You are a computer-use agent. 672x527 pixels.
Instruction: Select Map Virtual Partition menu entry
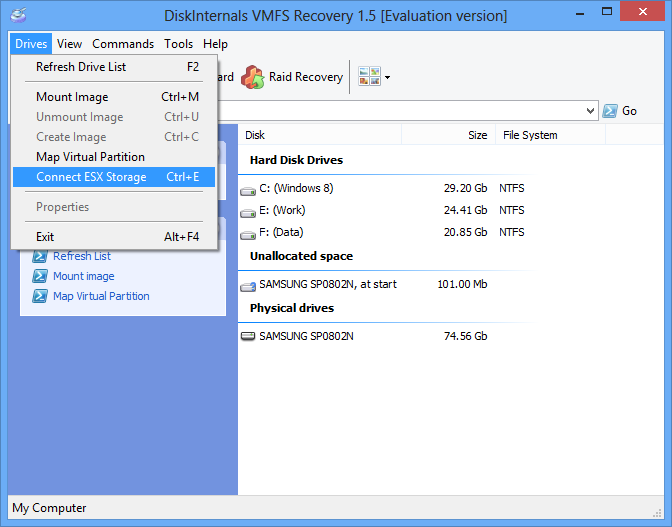coord(114,157)
